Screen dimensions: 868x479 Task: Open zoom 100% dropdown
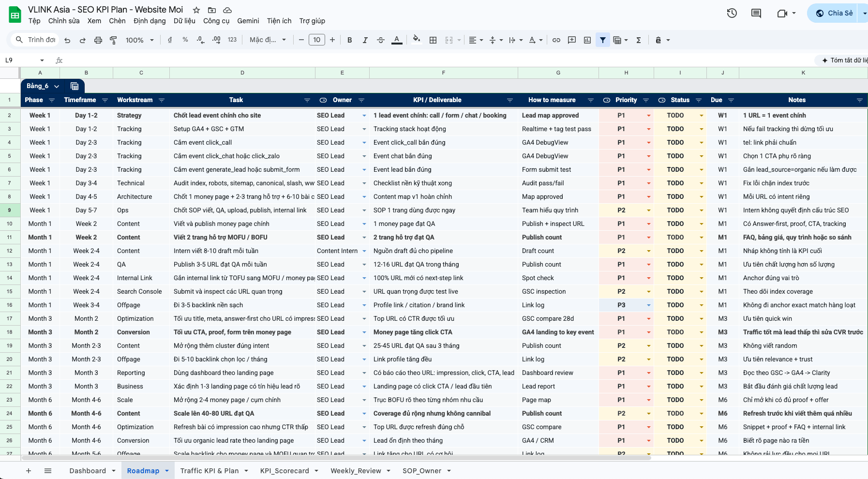139,40
